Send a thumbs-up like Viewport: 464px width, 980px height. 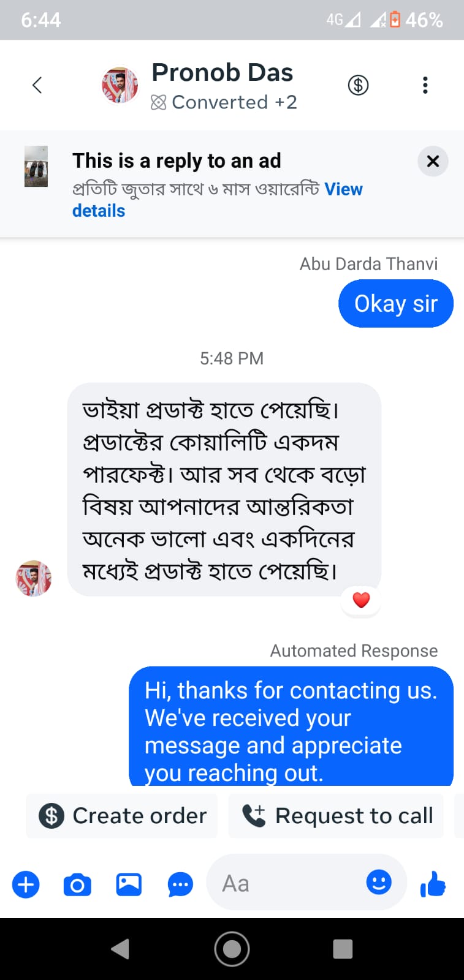point(433,884)
